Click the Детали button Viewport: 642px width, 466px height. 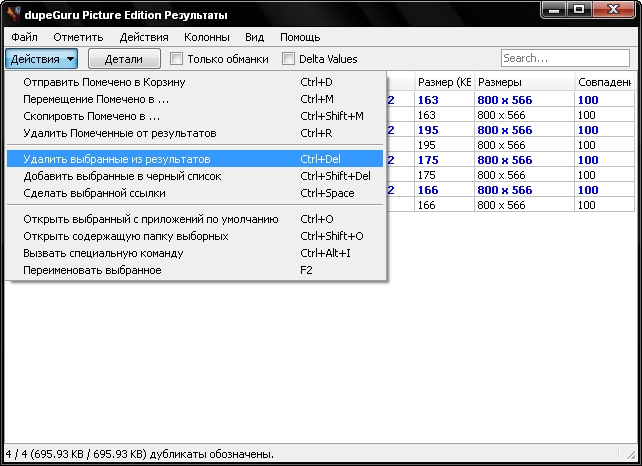(x=124, y=59)
